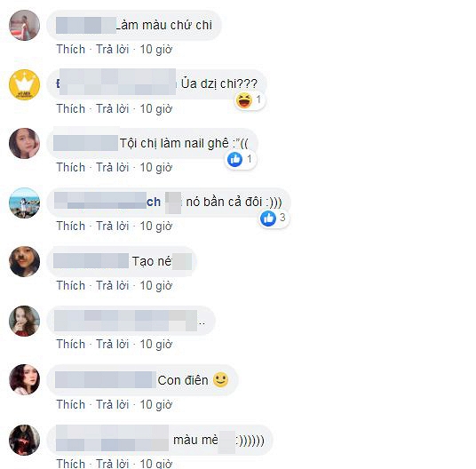
Task: Open dark avatar next to 'màu mè' comment
Action: tap(24, 440)
